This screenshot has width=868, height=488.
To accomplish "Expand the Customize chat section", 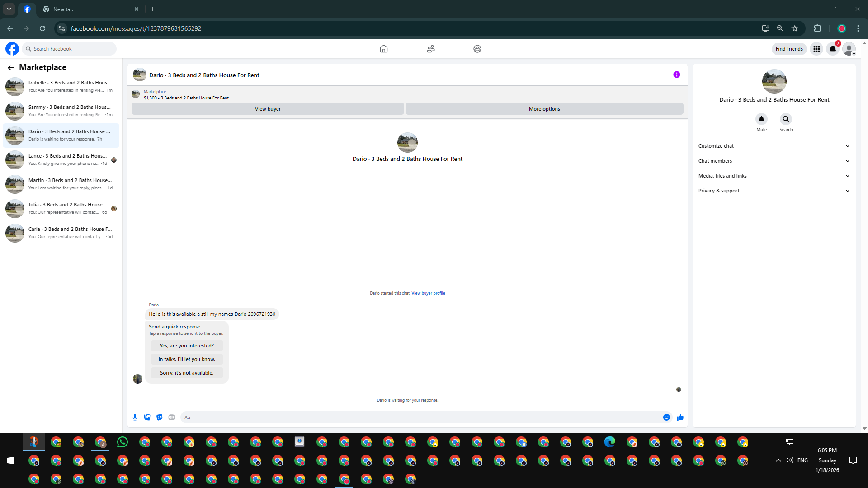I will point(774,146).
